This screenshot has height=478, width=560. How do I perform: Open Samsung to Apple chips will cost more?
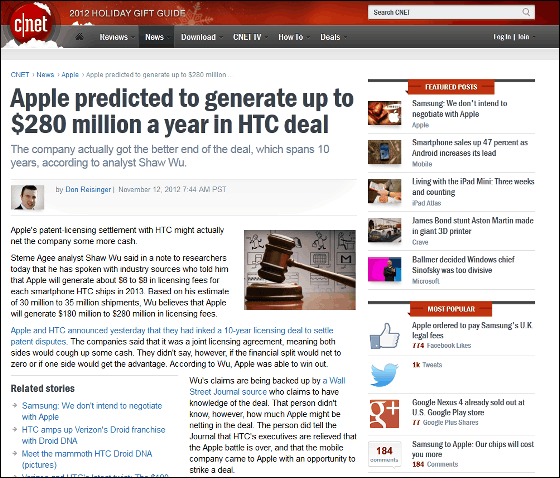[472, 449]
